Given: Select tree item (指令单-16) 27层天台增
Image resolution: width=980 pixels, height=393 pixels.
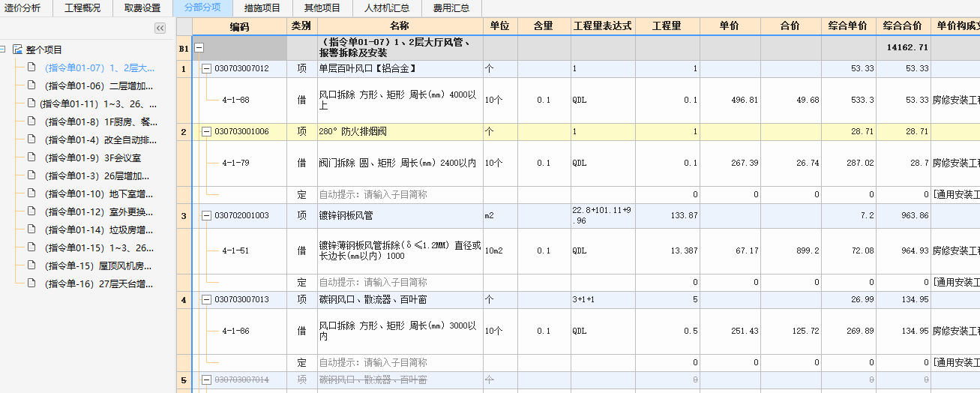Looking at the screenshot, I should click(x=99, y=283).
